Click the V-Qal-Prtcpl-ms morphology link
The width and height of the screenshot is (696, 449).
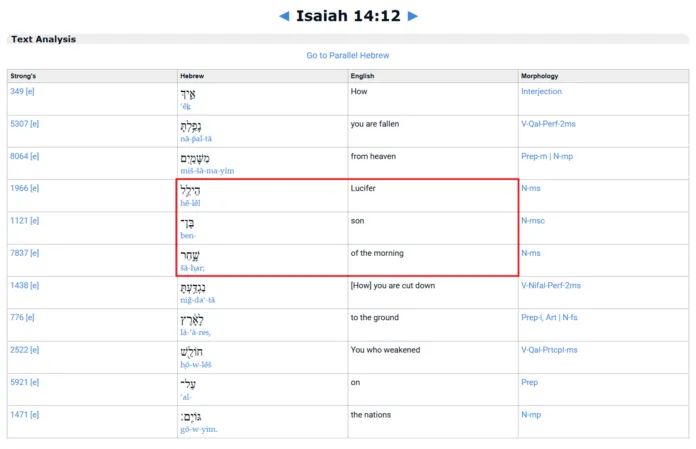click(x=549, y=350)
